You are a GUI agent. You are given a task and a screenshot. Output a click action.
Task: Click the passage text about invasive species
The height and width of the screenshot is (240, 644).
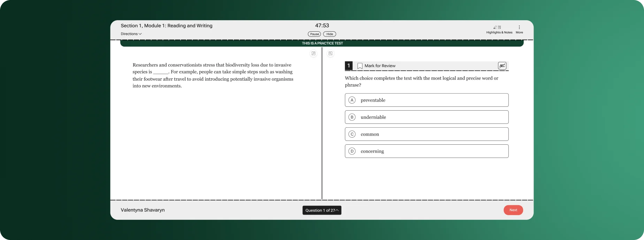click(x=213, y=75)
